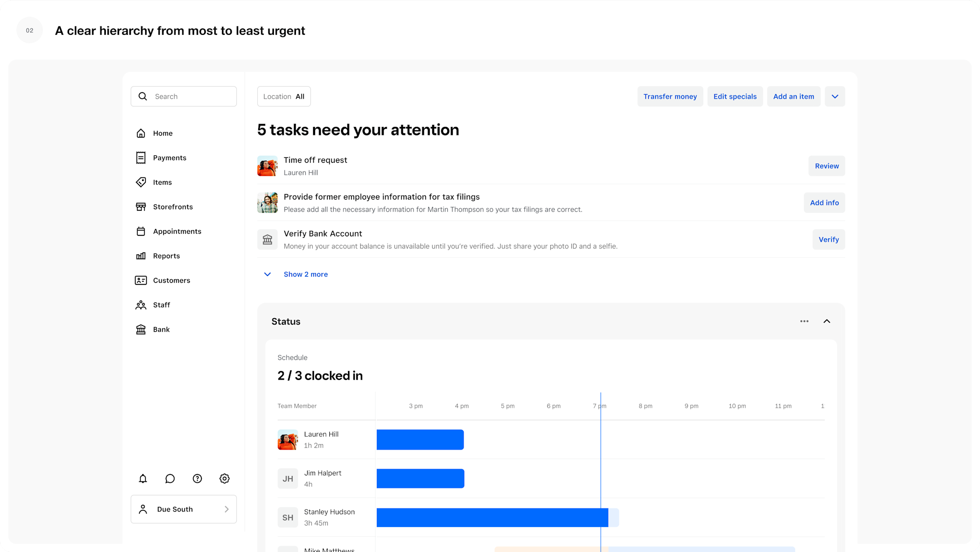Viewport: 980px width, 552px height.
Task: Click the Add an item button
Action: click(794, 97)
